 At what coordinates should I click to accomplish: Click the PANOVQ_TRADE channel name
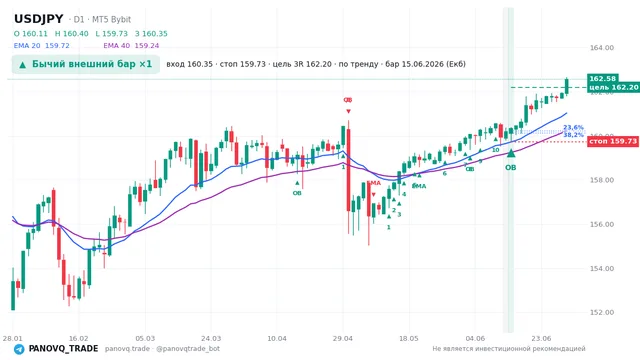63,349
